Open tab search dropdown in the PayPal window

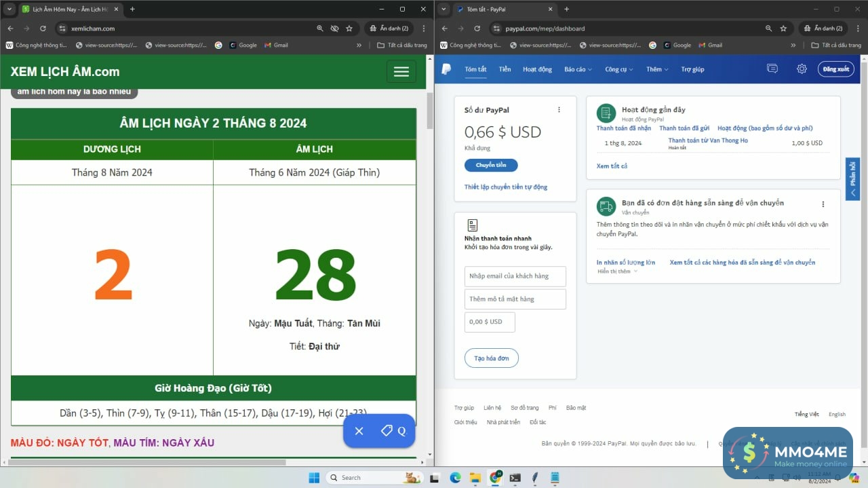(x=443, y=9)
